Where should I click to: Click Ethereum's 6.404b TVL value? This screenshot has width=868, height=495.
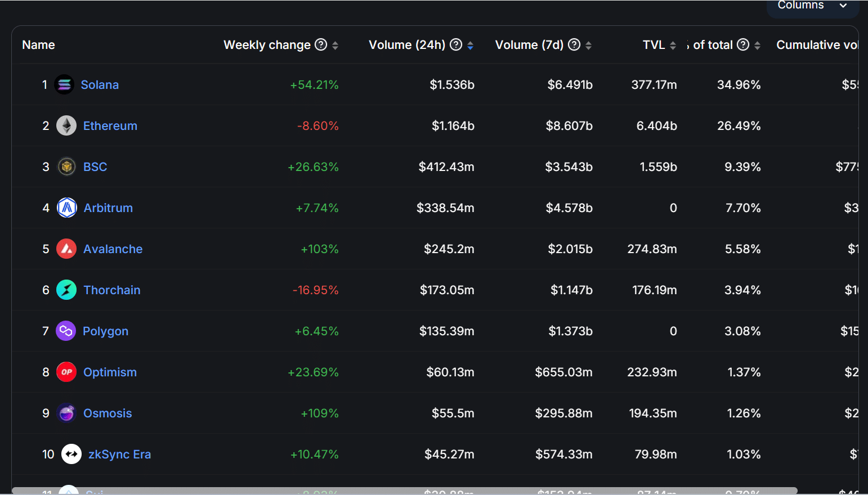click(657, 125)
